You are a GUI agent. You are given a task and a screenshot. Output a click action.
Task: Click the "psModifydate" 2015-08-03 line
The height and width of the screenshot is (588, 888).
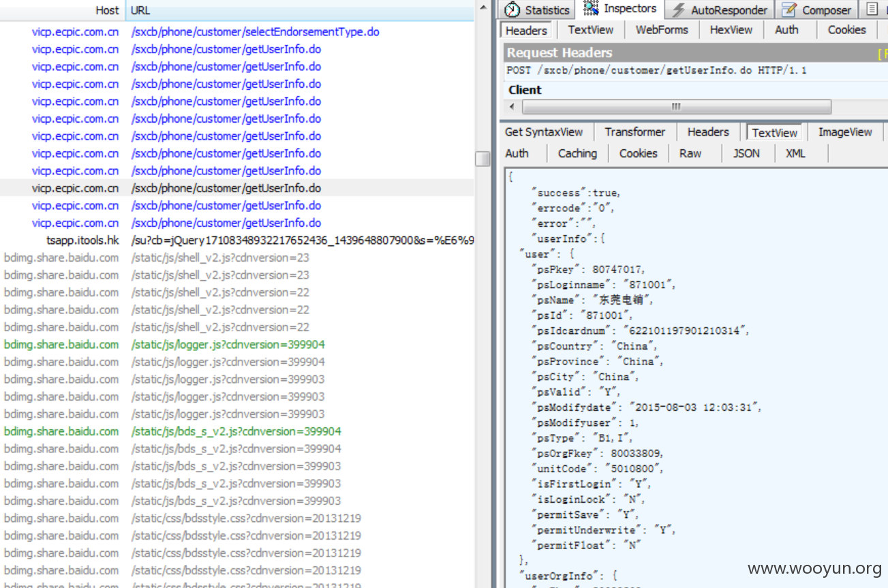pyautogui.click(x=646, y=407)
